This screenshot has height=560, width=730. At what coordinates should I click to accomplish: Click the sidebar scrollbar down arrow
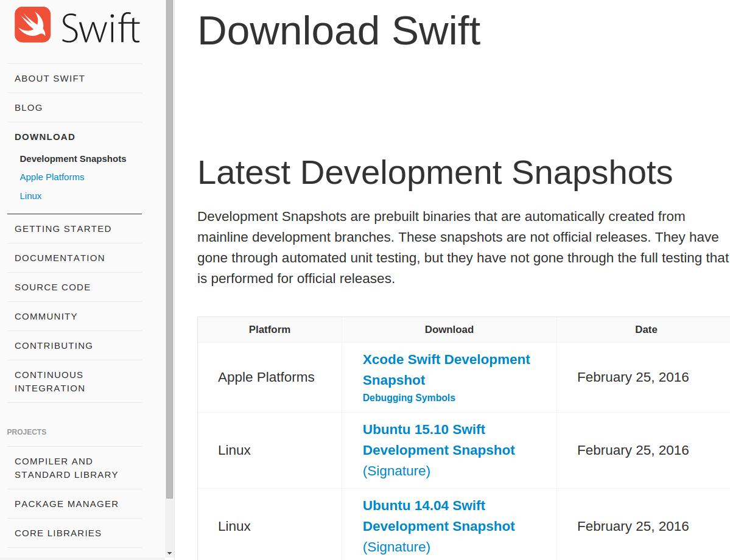tap(169, 553)
